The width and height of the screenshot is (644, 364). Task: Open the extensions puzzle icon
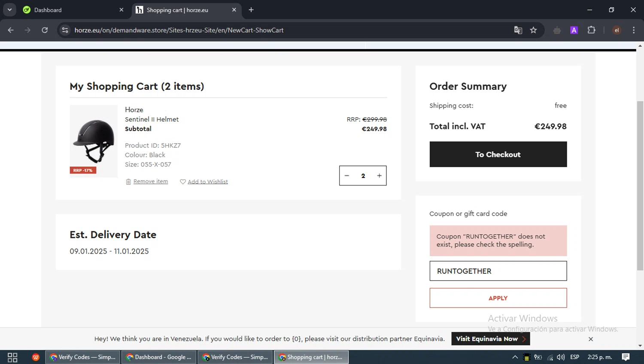(591, 30)
